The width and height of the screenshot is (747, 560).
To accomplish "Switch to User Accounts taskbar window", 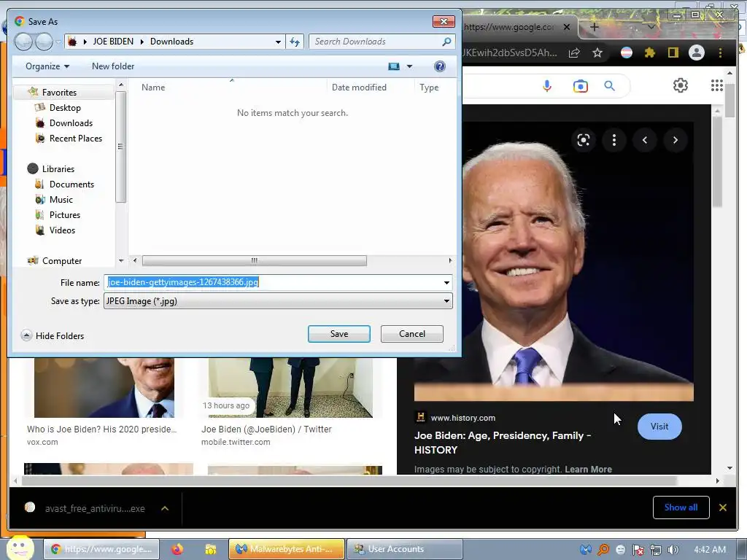I will click(x=404, y=549).
